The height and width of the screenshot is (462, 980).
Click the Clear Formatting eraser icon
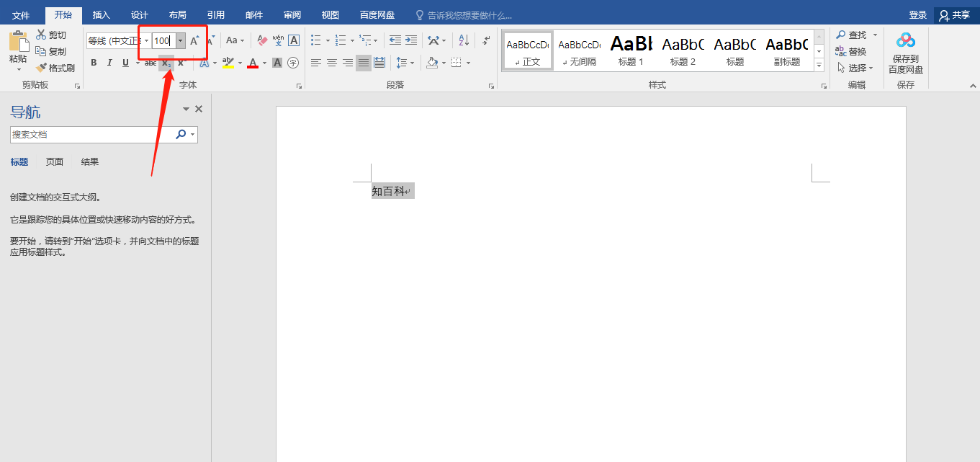[262, 40]
